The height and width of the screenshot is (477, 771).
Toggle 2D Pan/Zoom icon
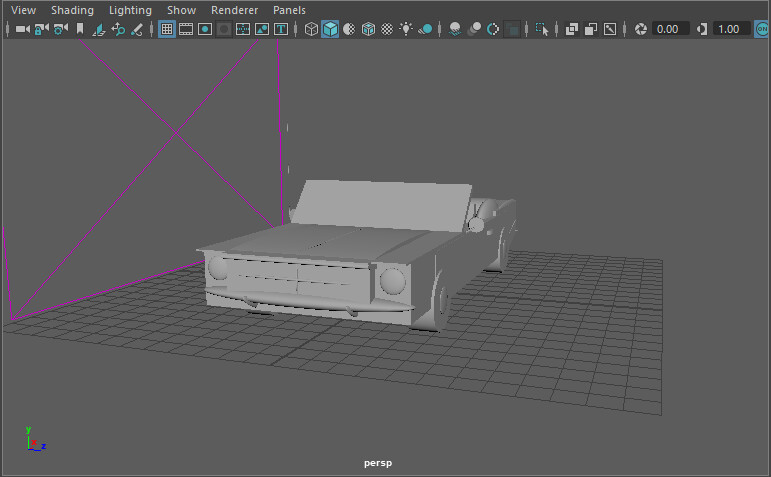pos(118,30)
